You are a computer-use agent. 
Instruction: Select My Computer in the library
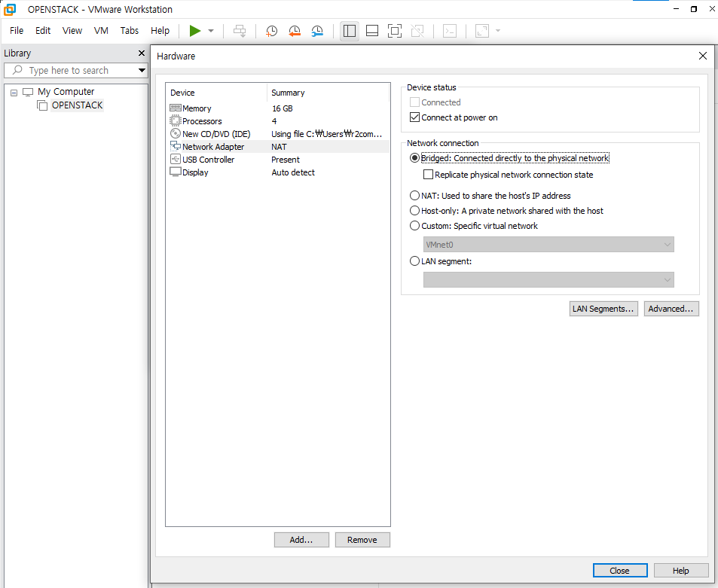[66, 92]
